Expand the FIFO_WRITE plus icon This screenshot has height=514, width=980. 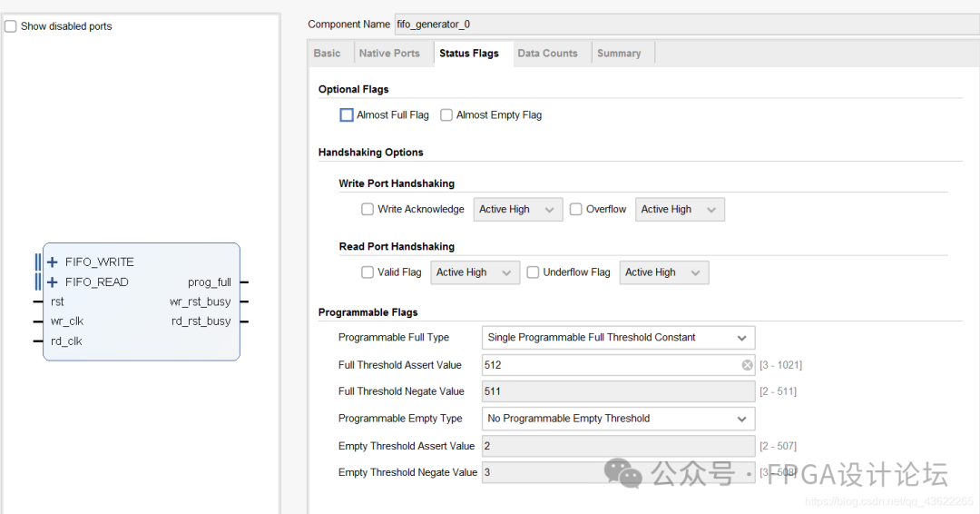pos(53,262)
